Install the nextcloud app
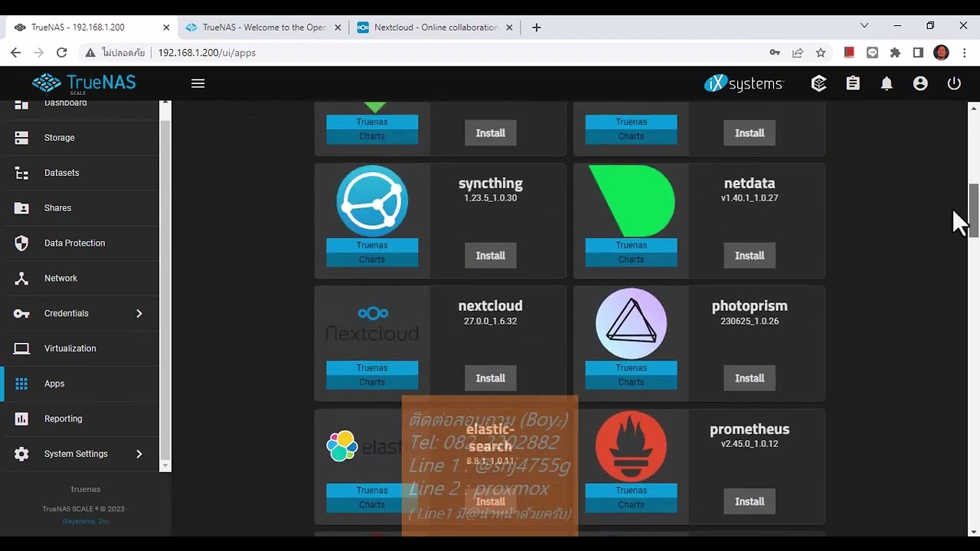Viewport: 980px width, 551px height. click(x=491, y=378)
